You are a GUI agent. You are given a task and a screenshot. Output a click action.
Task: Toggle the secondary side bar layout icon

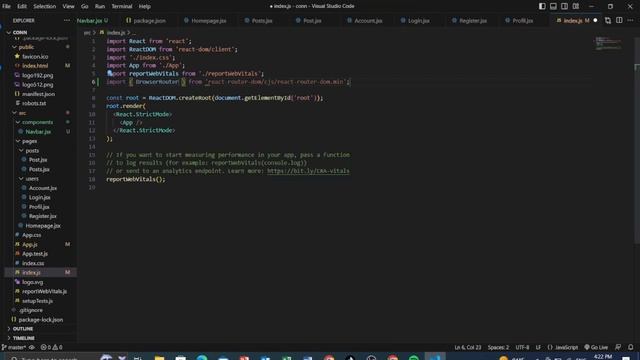click(x=564, y=6)
